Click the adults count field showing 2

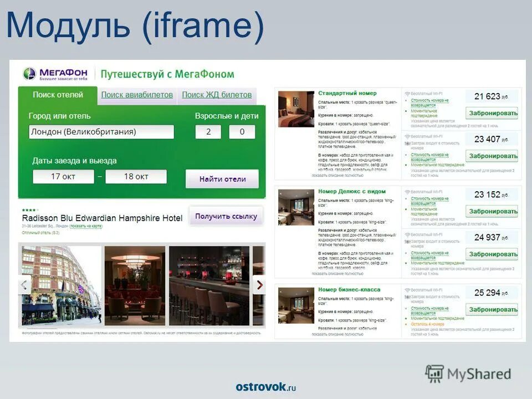point(208,132)
